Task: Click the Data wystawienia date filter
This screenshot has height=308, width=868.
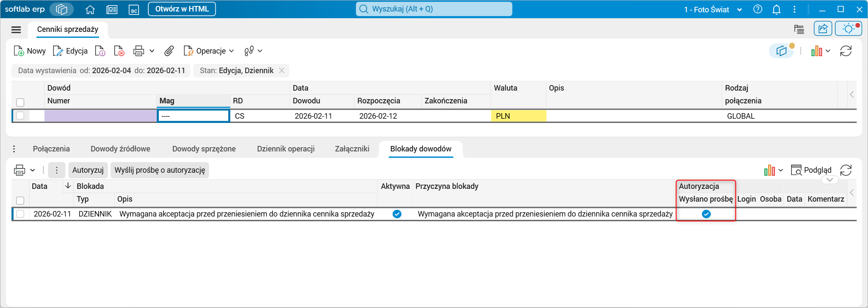Action: (x=102, y=71)
